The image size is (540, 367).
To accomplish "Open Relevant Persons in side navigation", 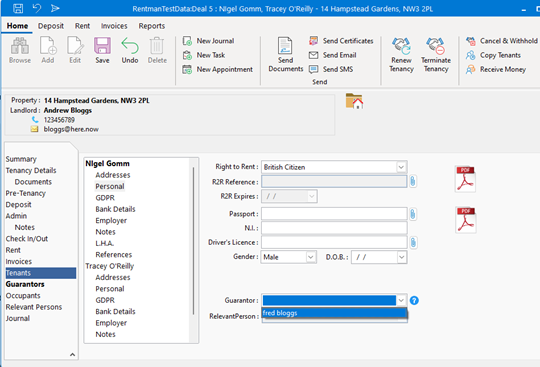I will (x=34, y=307).
